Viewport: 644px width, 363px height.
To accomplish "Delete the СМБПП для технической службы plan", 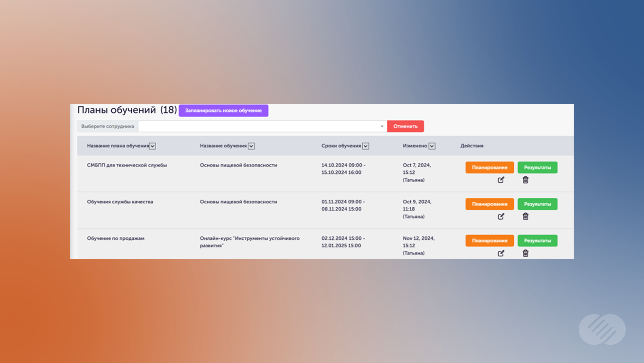I will 525,180.
